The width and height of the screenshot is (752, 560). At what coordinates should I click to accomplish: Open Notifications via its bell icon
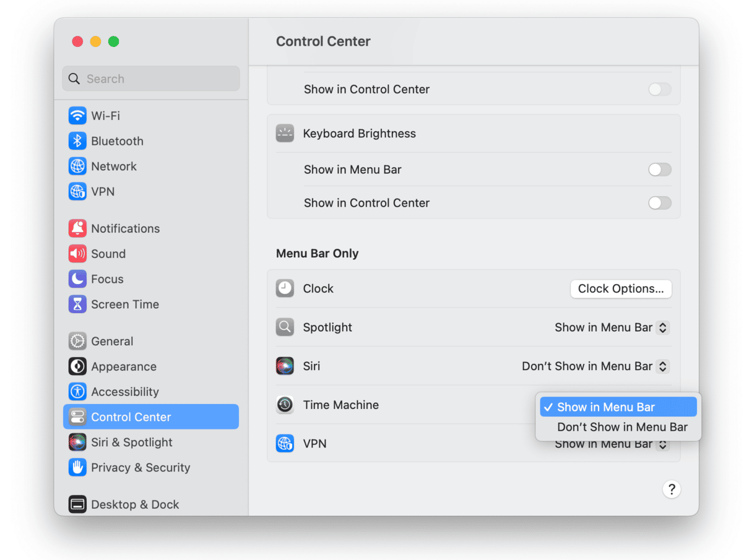(77, 228)
